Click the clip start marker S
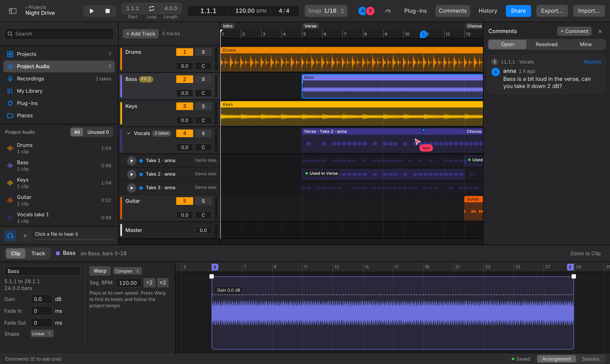The height and width of the screenshot is (364, 610). coord(215,267)
